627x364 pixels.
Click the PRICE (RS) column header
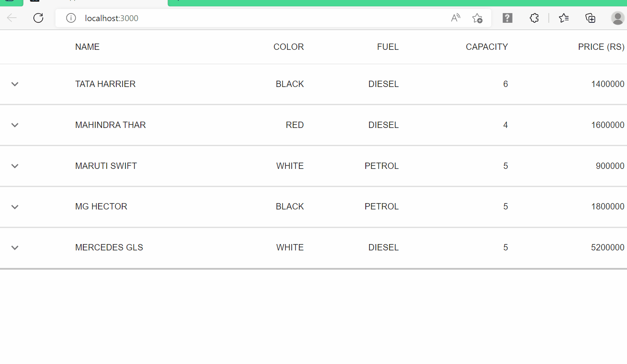point(601,46)
